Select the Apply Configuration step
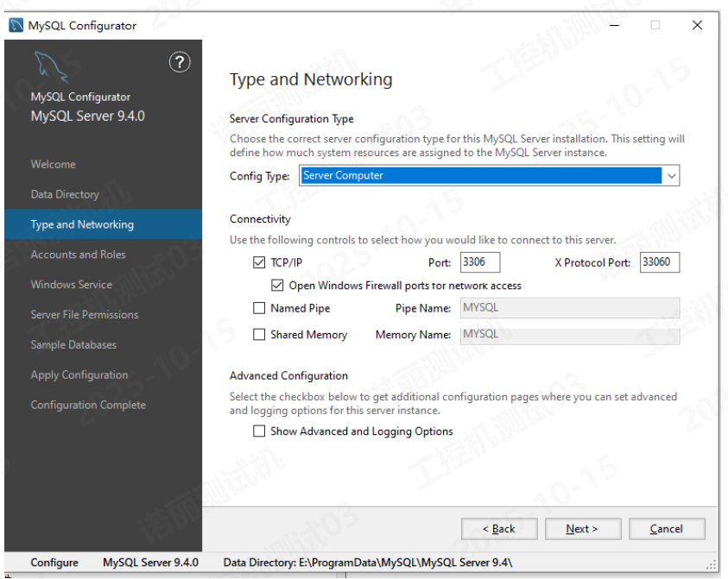728x579 pixels. 79,374
